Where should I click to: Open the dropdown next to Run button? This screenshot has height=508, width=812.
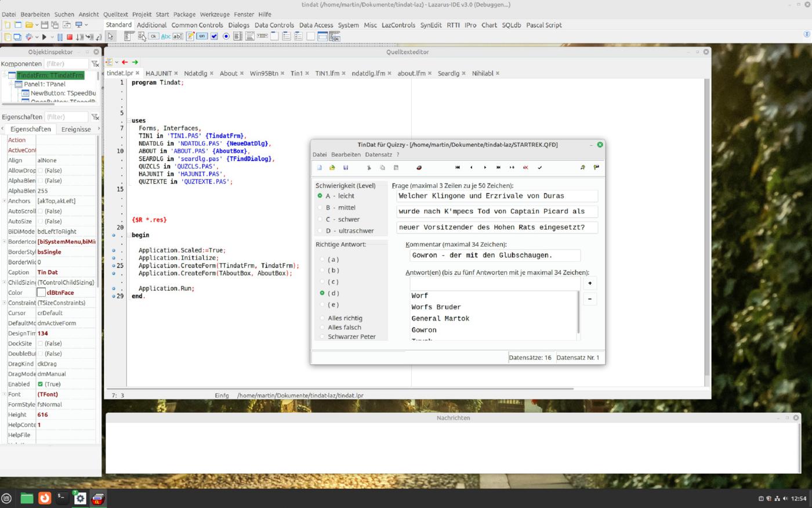[x=52, y=37]
